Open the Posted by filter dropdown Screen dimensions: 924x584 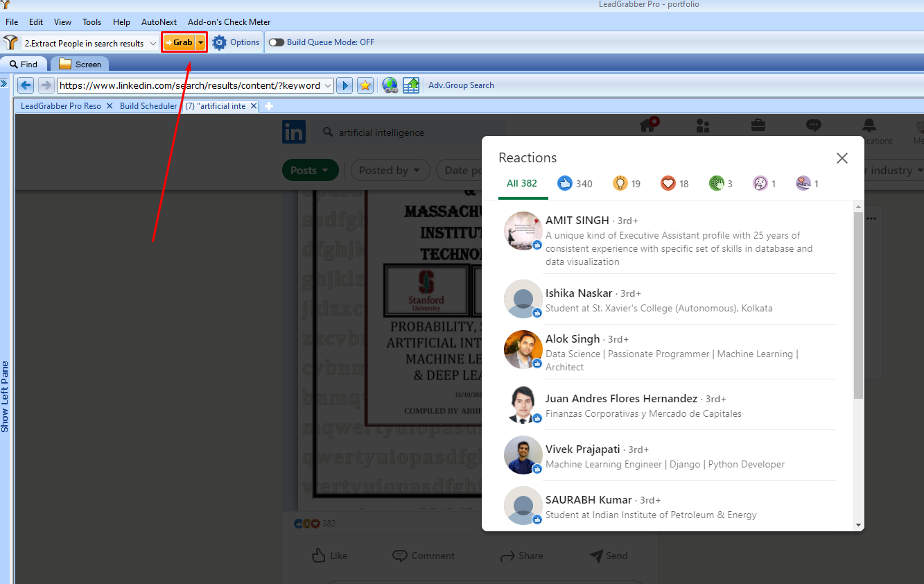(x=390, y=170)
